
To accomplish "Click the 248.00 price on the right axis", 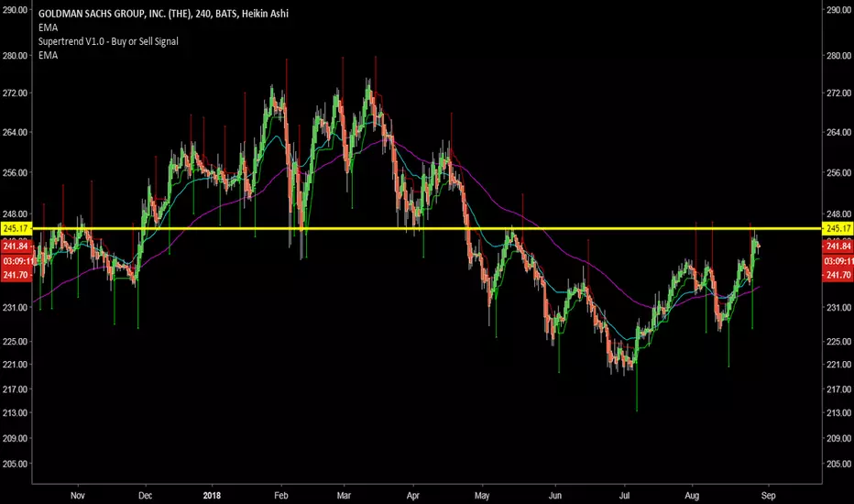I will click(838, 214).
